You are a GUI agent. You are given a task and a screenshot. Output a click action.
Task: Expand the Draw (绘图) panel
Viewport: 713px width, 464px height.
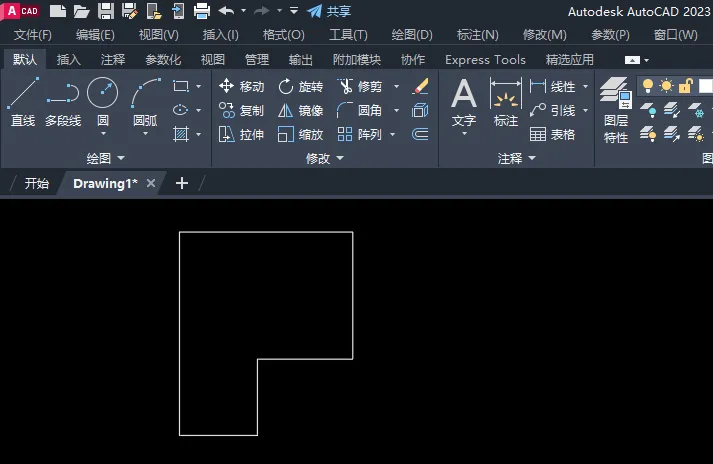click(x=105, y=158)
